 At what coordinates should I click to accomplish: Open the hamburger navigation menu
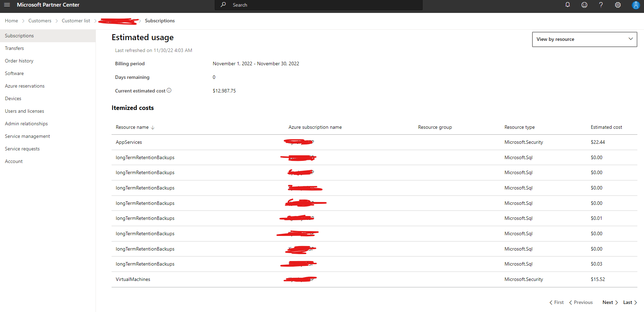coord(7,5)
